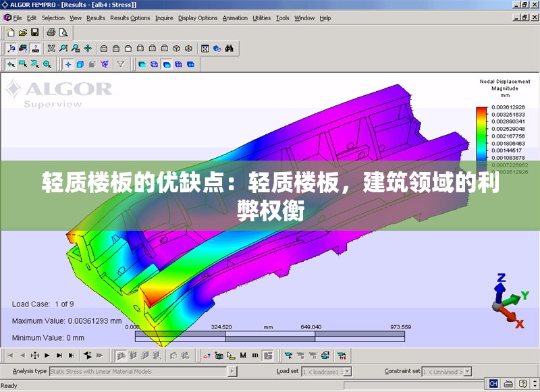Expand the Analysis type dropdown
Viewport: 540px width, 392px height.
232,371
